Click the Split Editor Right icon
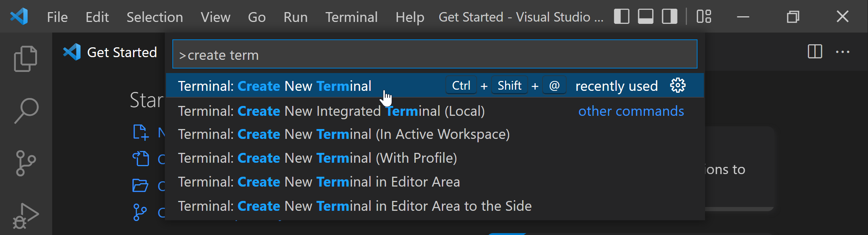Image resolution: width=868 pixels, height=235 pixels. tap(815, 52)
